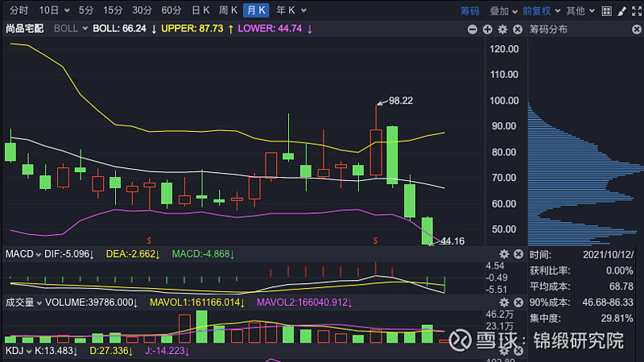This screenshot has height=362, width=644.
Task: Select the 分时 intraday view
Action: tap(18, 10)
